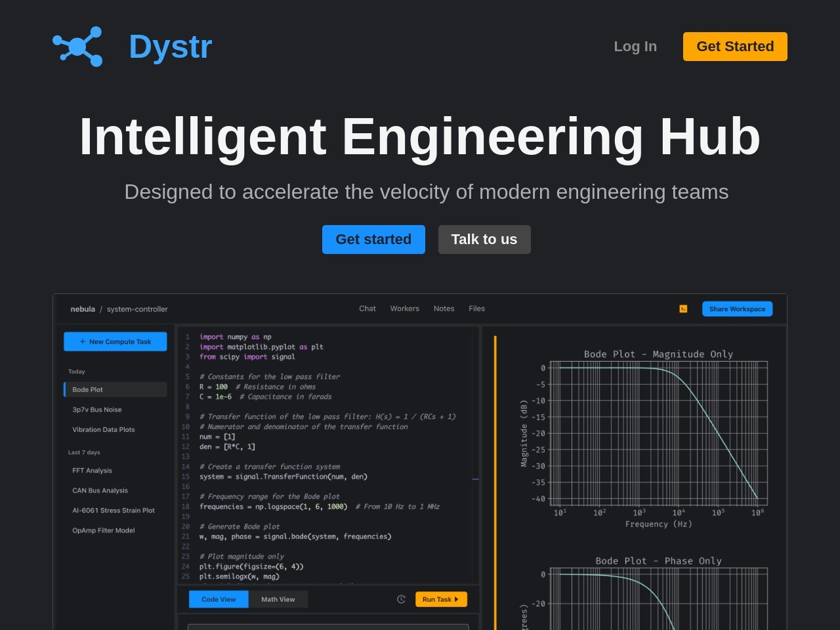Image resolution: width=840 pixels, height=630 pixels.
Task: Open the Log In link
Action: coord(635,47)
